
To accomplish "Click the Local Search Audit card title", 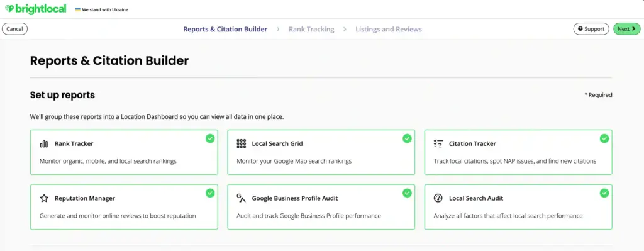I will 476,198.
